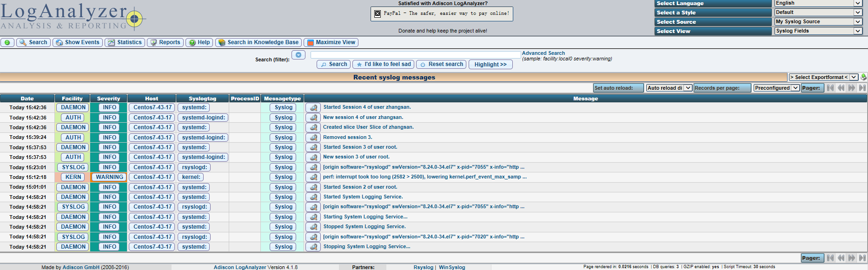Open the Adiscon GmbH footer link
This screenshot has width=868, height=270.
click(81, 267)
